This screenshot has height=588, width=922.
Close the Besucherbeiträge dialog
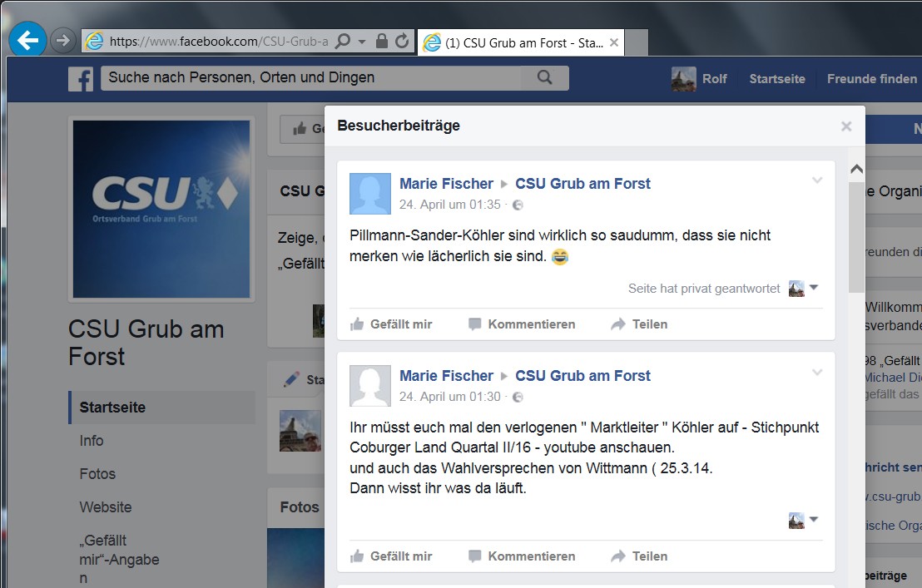coord(846,126)
